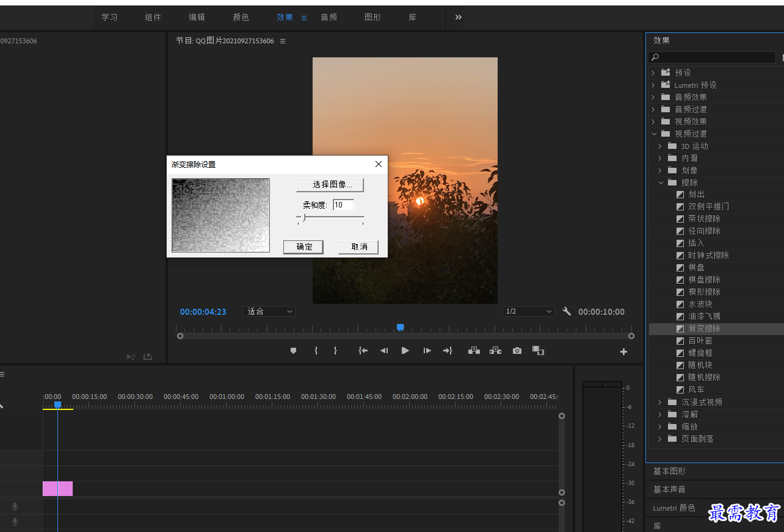Screen dimensions: 784x532
Task: Open the comparison view icon
Action: click(x=538, y=351)
